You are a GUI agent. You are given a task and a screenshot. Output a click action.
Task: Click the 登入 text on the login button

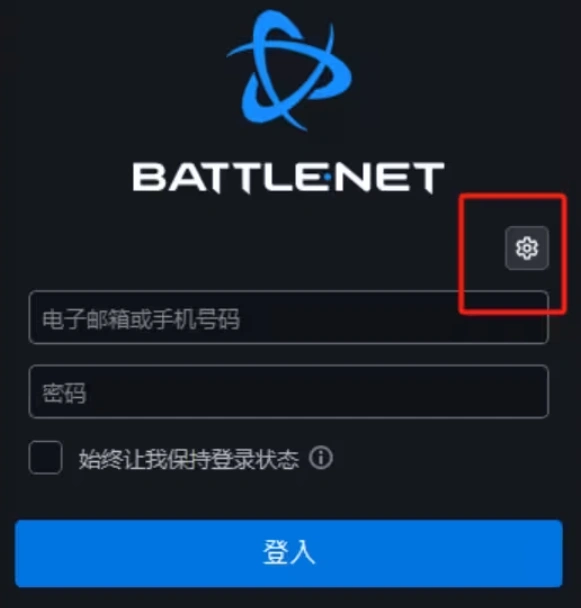coord(289,552)
